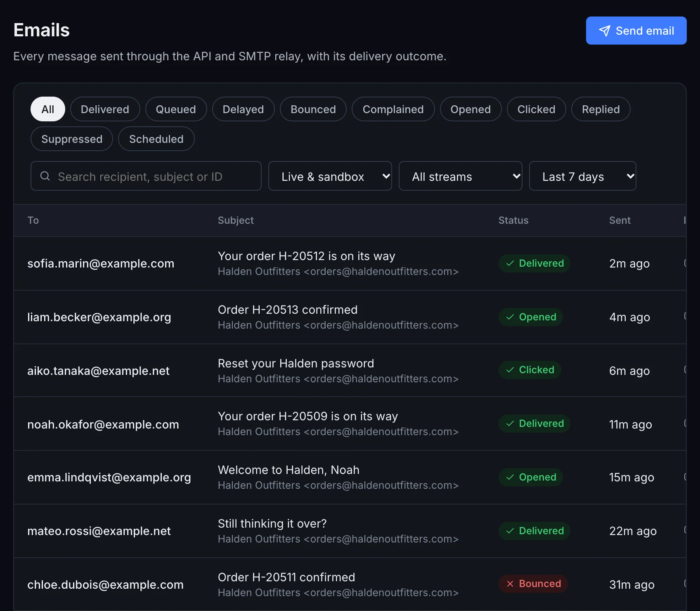
Task: Click the Emails page heading
Action: [x=41, y=30]
